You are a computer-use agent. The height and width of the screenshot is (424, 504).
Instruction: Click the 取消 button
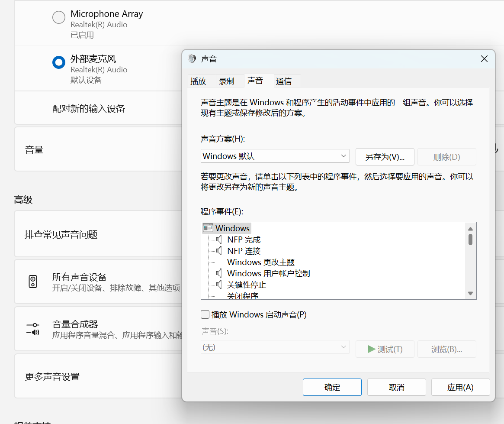coord(396,387)
